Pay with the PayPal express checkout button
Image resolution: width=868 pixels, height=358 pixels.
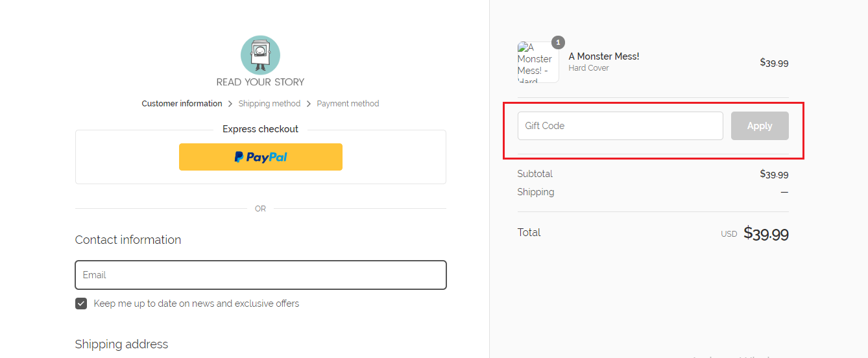(260, 157)
